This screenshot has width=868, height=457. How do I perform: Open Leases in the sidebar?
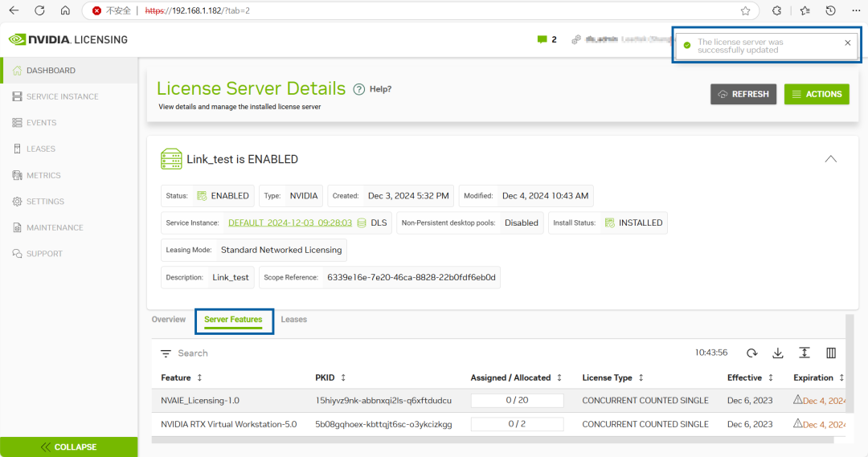[69, 149]
